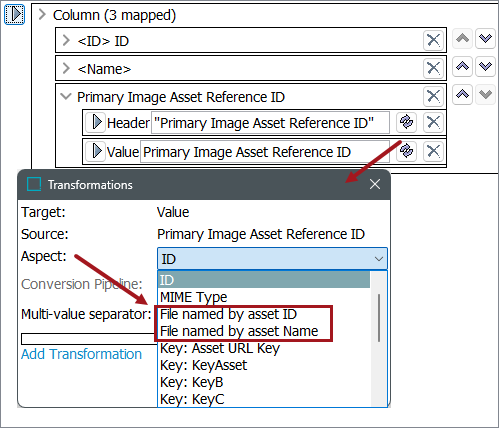The width and height of the screenshot is (499, 428).
Task: Delete the <Name> column mapping
Action: click(x=433, y=68)
